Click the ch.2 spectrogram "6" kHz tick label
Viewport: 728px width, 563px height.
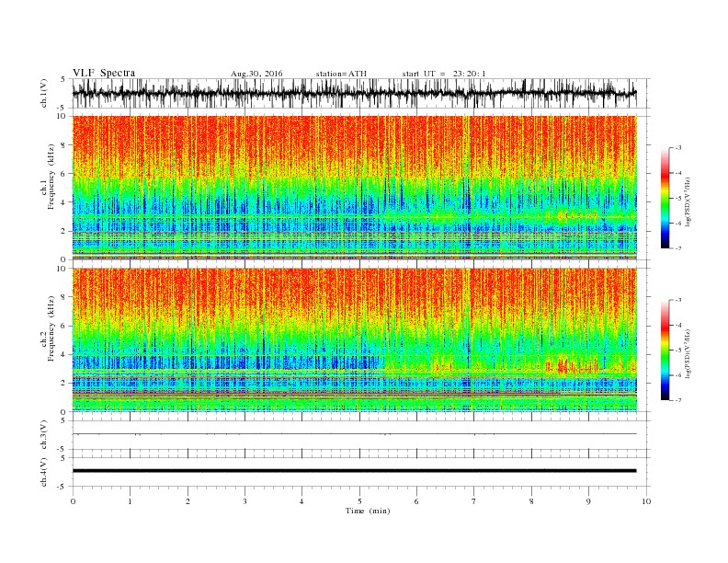(x=64, y=326)
